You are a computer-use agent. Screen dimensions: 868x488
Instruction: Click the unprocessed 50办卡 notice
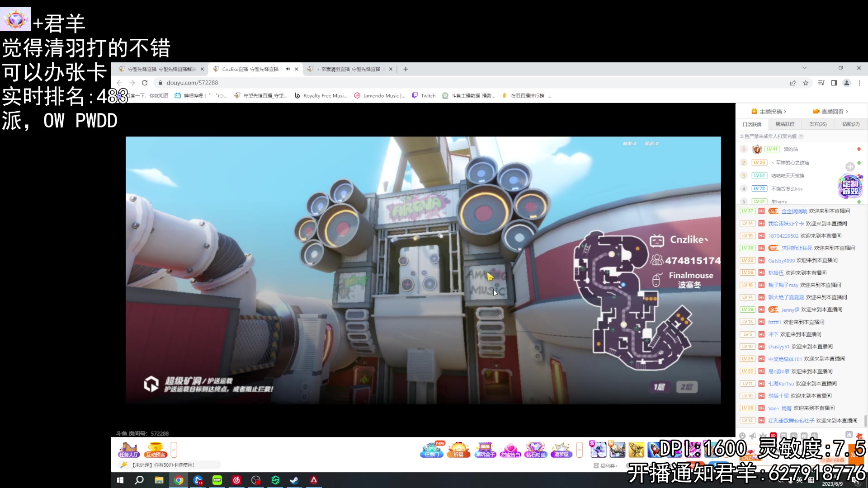coord(169,465)
